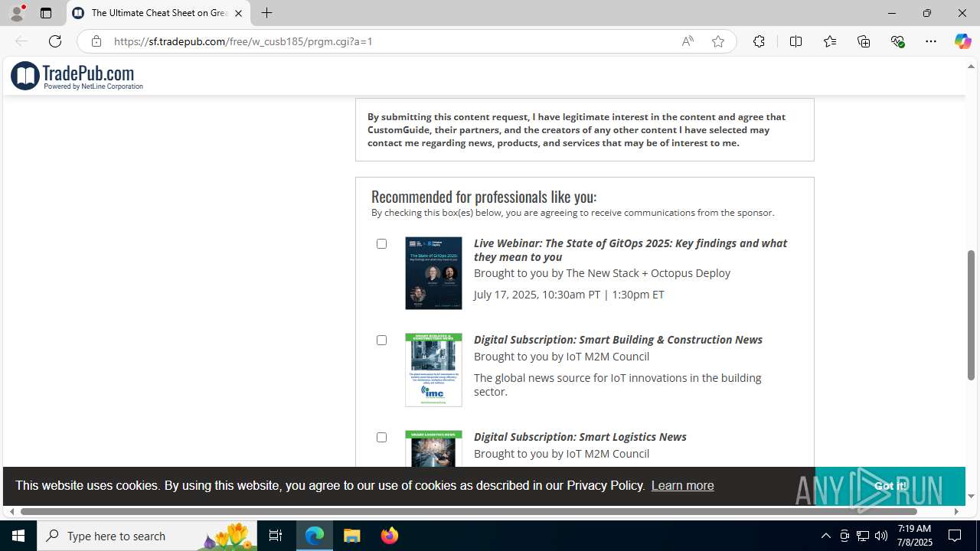Open Collections icon
Viewport: 980px width, 551px height.
coord(864,41)
